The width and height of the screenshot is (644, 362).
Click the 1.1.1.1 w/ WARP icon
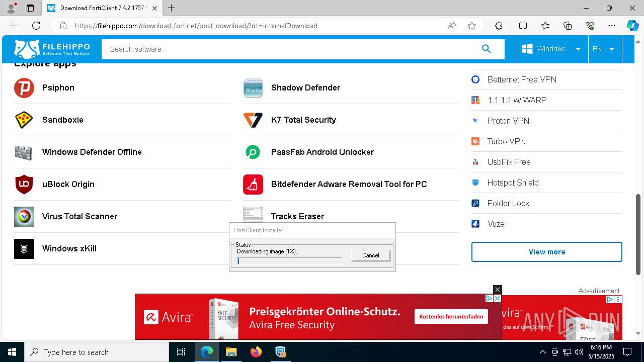click(475, 100)
